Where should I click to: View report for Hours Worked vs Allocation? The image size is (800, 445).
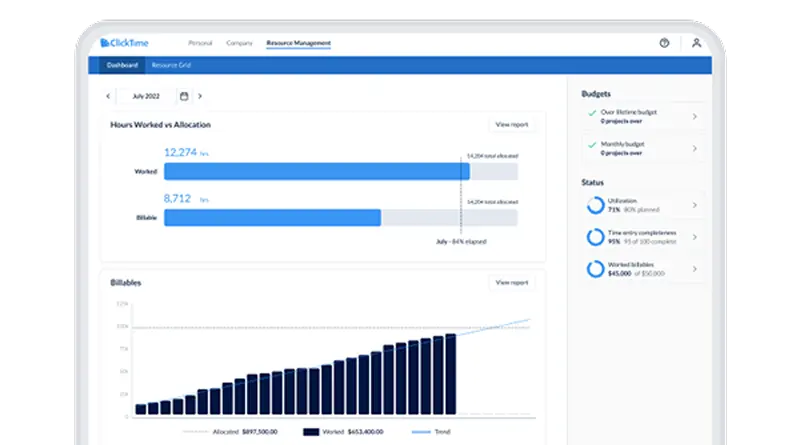pyautogui.click(x=512, y=125)
